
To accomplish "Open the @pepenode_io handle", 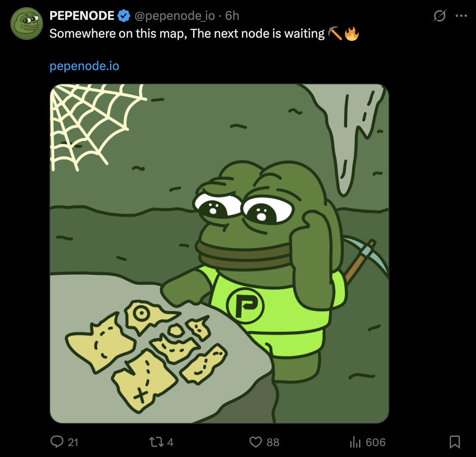I will pos(174,16).
